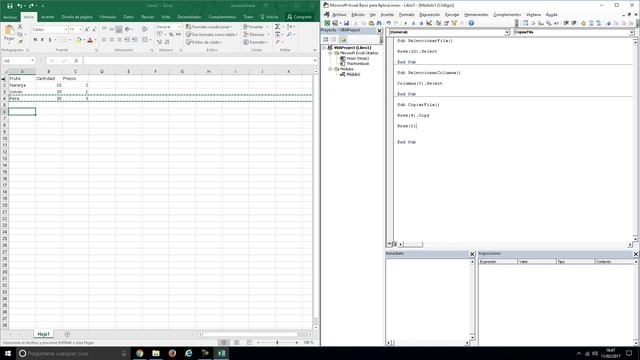Open the number format General dropdown
The height and width of the screenshot is (360, 640).
(x=179, y=27)
